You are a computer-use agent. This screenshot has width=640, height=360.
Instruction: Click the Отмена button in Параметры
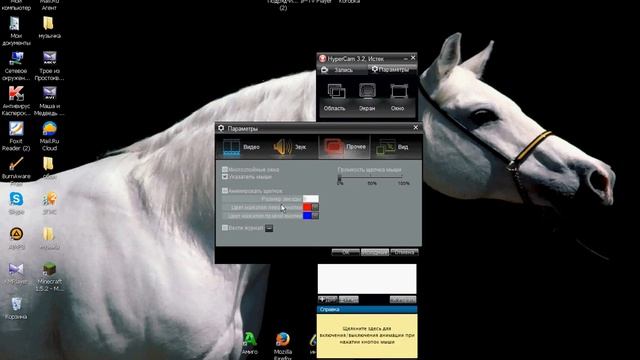click(x=404, y=252)
